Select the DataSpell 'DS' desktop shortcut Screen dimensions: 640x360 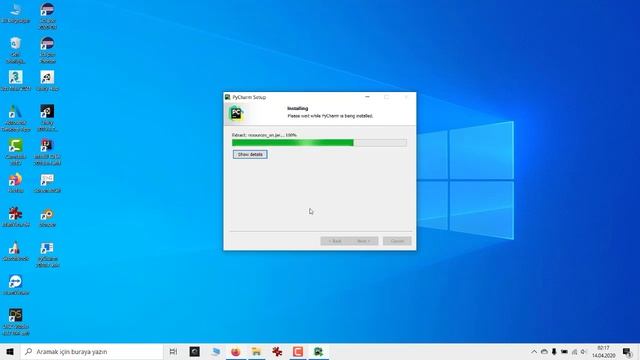pyautogui.click(x=16, y=322)
